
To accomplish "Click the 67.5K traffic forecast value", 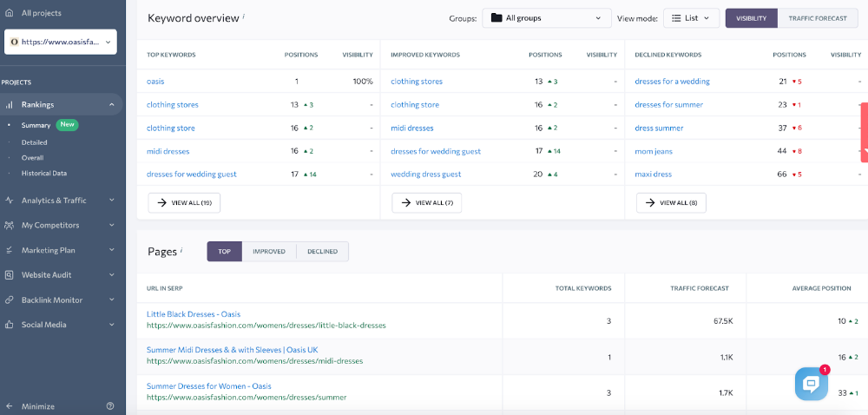I will (723, 321).
